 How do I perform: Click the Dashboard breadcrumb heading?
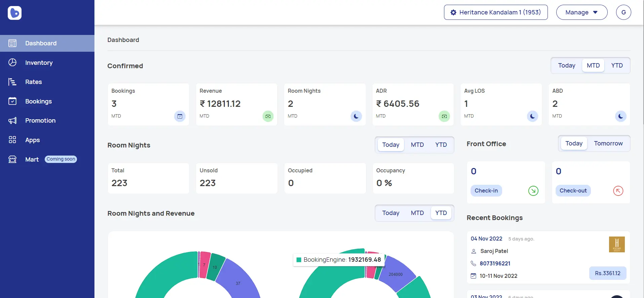tap(123, 40)
